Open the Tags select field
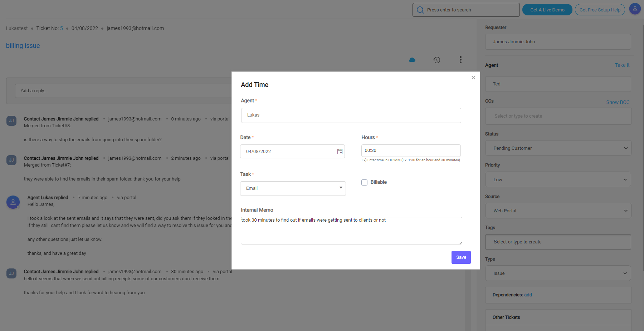The image size is (644, 331). (558, 242)
